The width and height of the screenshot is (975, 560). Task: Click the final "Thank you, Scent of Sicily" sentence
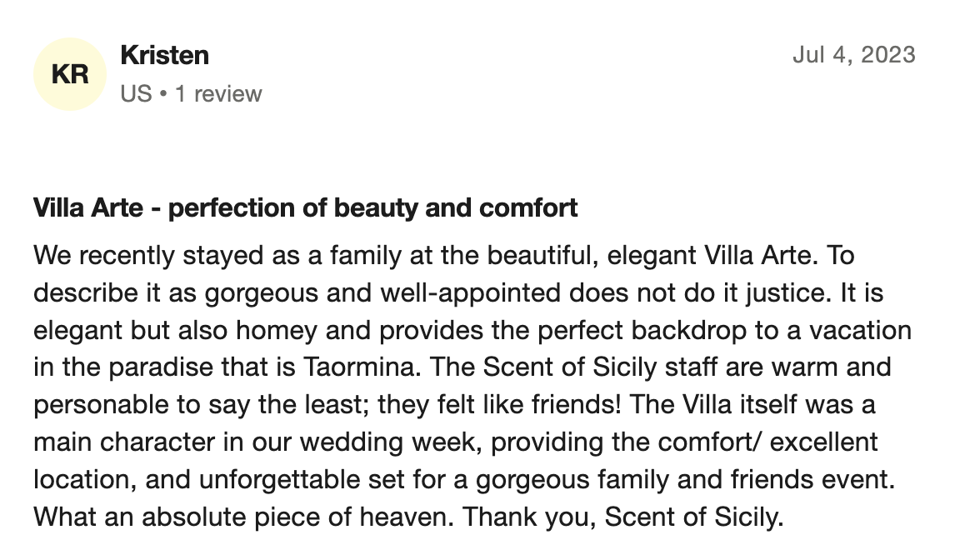click(623, 517)
